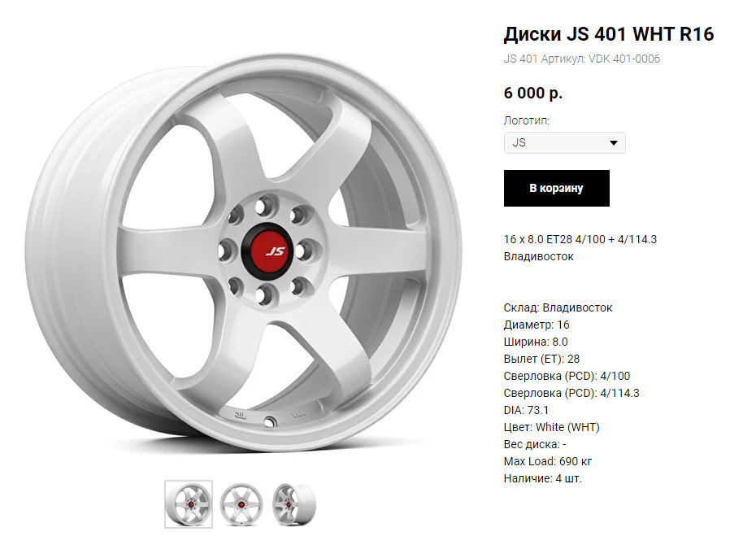Click the Диаметр: 16 specification
Viewport: 756px width, 545px height.
[537, 325]
